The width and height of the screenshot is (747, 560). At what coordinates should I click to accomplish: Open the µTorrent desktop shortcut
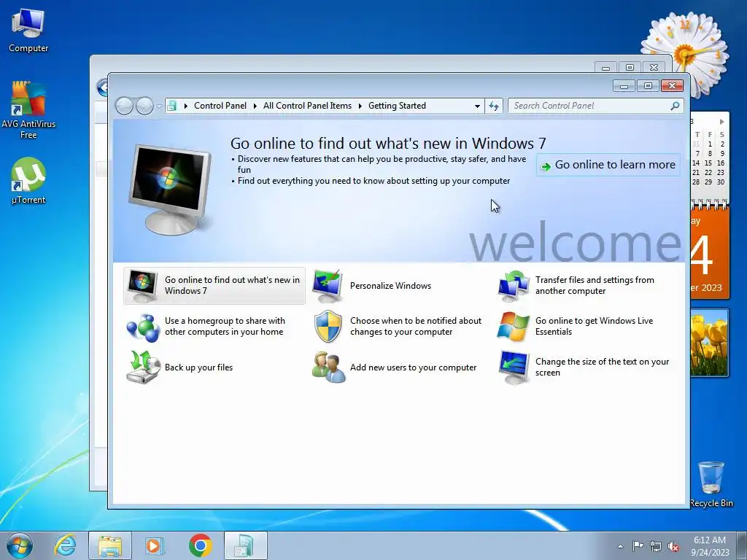[28, 181]
